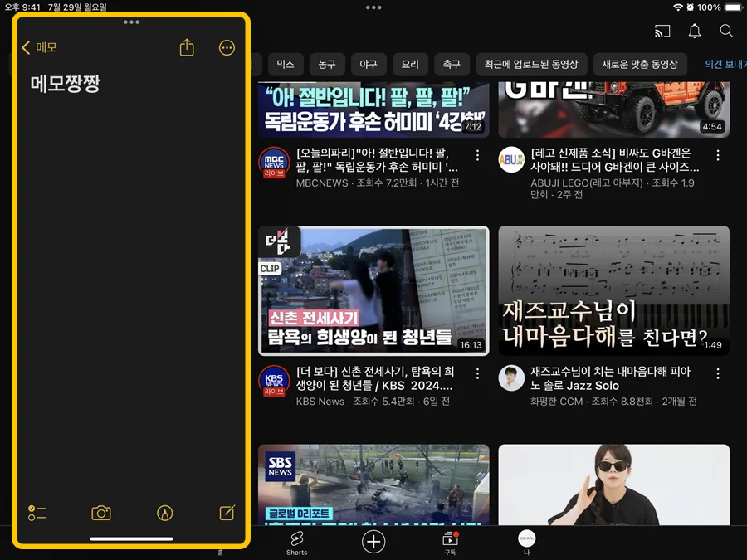
Task: Tap the share icon for 메모짱짱
Action: tap(186, 47)
